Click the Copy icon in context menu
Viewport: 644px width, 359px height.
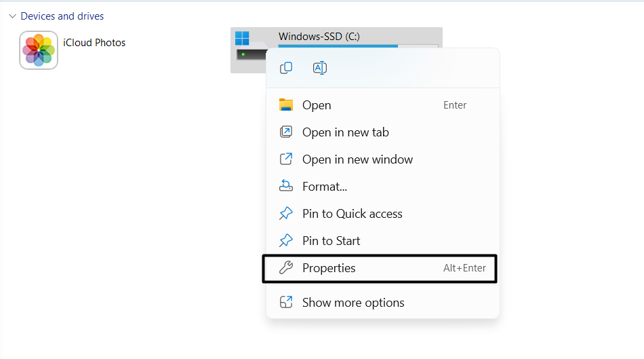coord(286,67)
